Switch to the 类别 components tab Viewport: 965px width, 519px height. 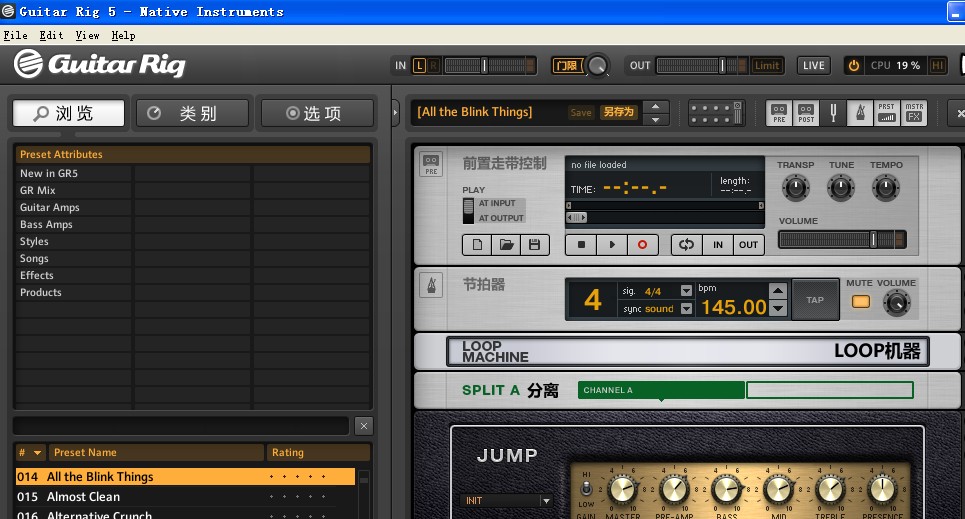193,113
